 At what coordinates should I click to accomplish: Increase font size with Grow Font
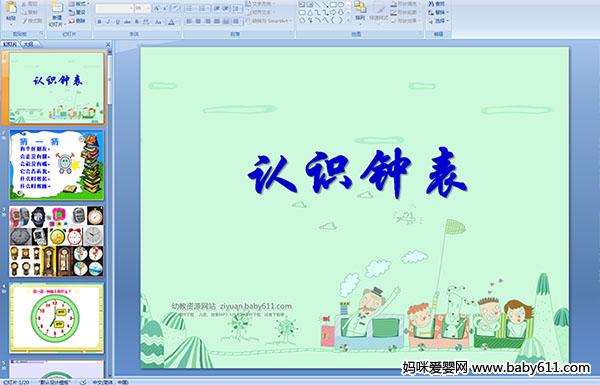[157, 8]
